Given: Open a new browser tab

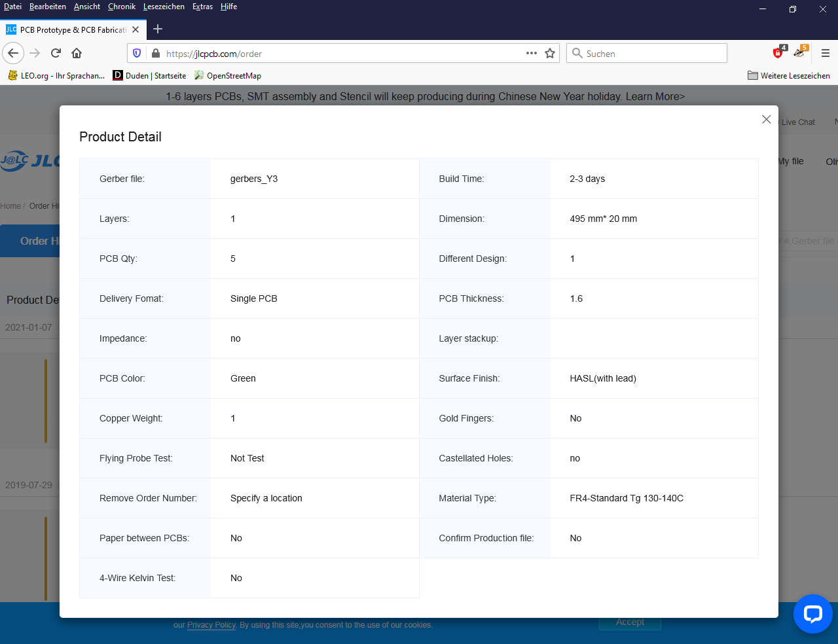Looking at the screenshot, I should 157,29.
